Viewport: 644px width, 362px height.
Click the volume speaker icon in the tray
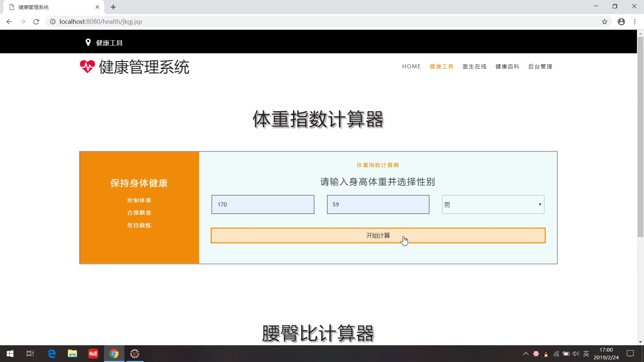click(x=576, y=354)
